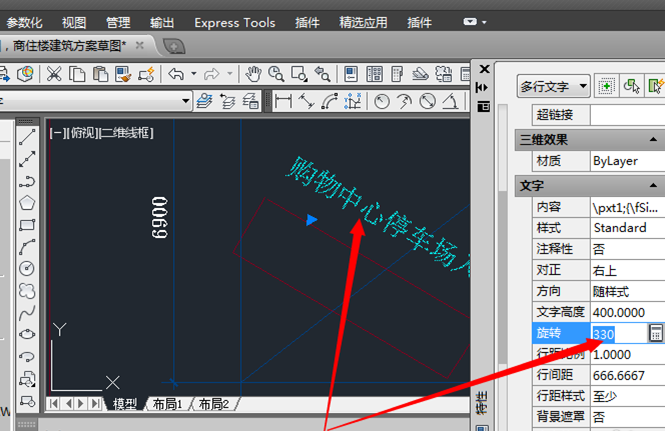Select the Arc draw tool
The height and width of the screenshot is (431, 665).
(x=27, y=247)
